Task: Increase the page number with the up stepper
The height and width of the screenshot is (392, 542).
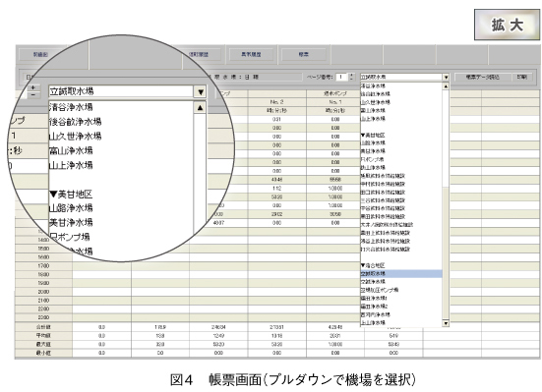Action: [x=351, y=75]
